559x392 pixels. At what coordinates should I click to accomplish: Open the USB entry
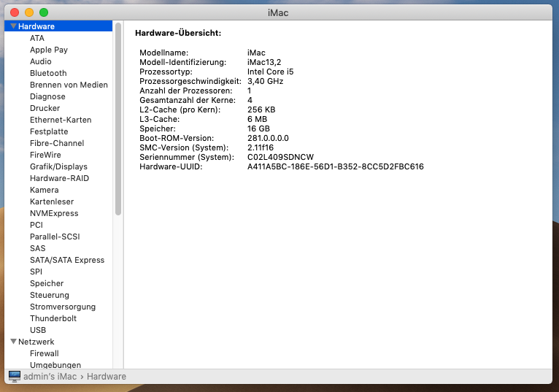pos(38,330)
